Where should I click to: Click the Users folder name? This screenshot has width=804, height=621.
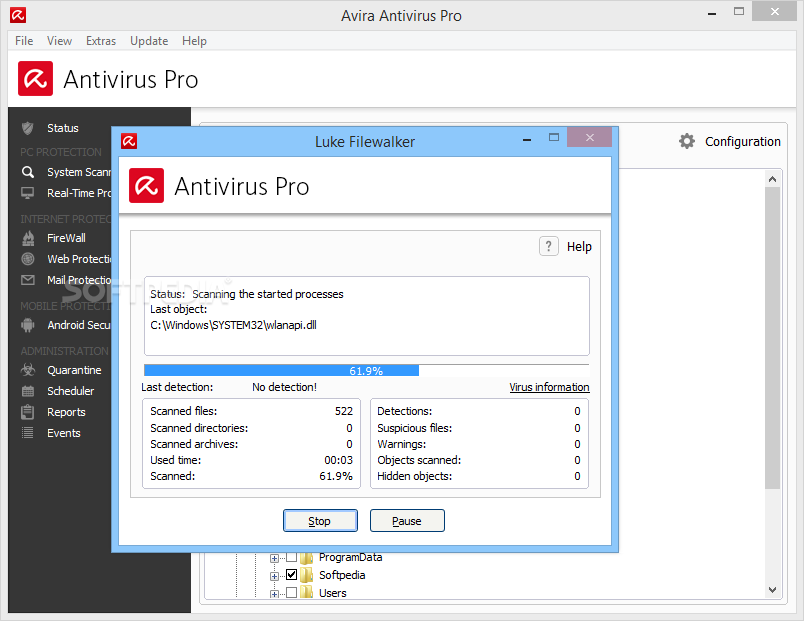[333, 593]
